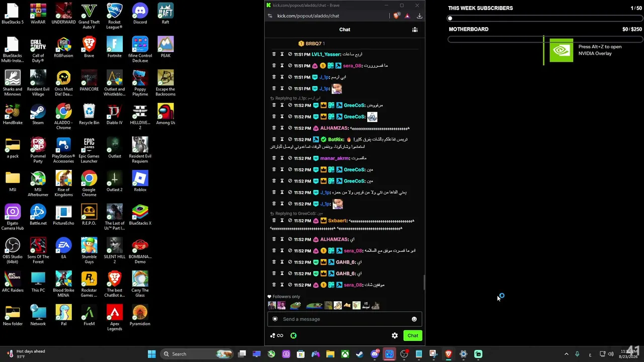This screenshot has width=644, height=362.
Task: Delete the BotRix message via trash icon
Action: pyautogui.click(x=274, y=139)
